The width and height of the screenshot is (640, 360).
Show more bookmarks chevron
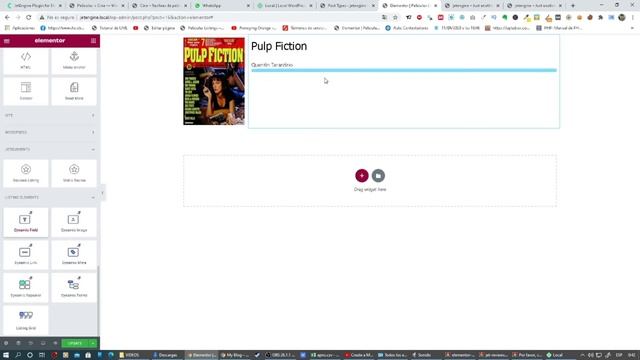632,28
